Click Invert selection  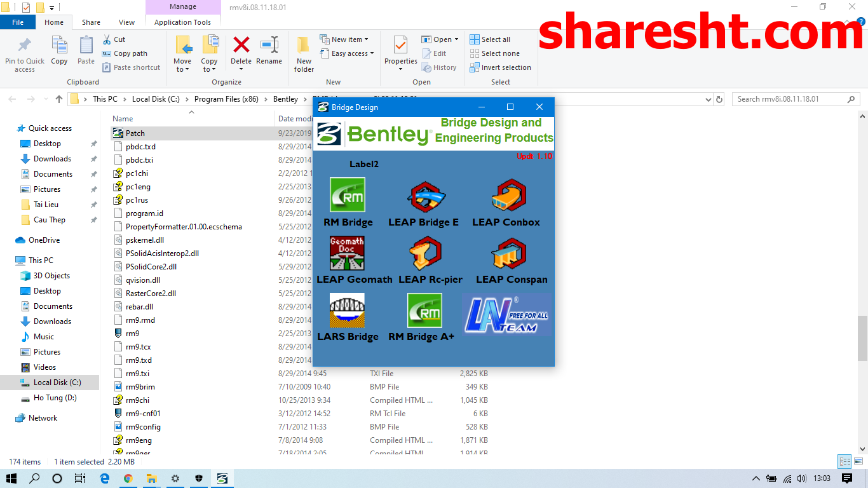[500, 67]
